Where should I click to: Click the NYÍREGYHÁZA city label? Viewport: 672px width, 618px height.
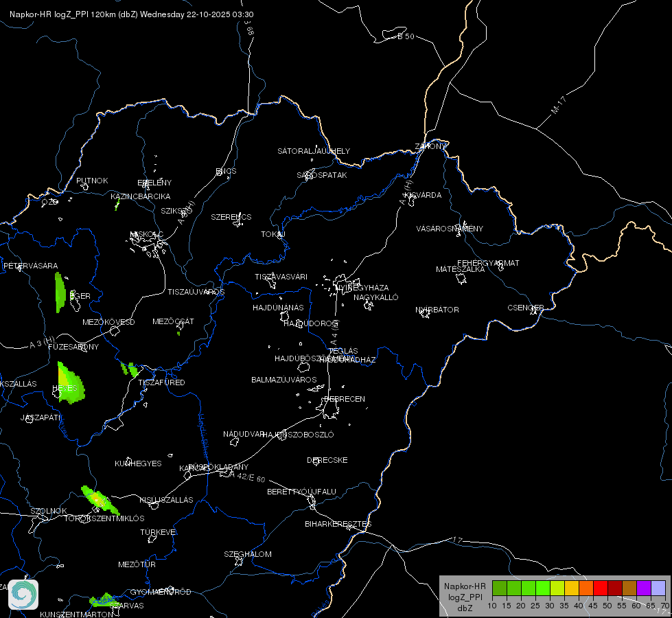pyautogui.click(x=362, y=288)
